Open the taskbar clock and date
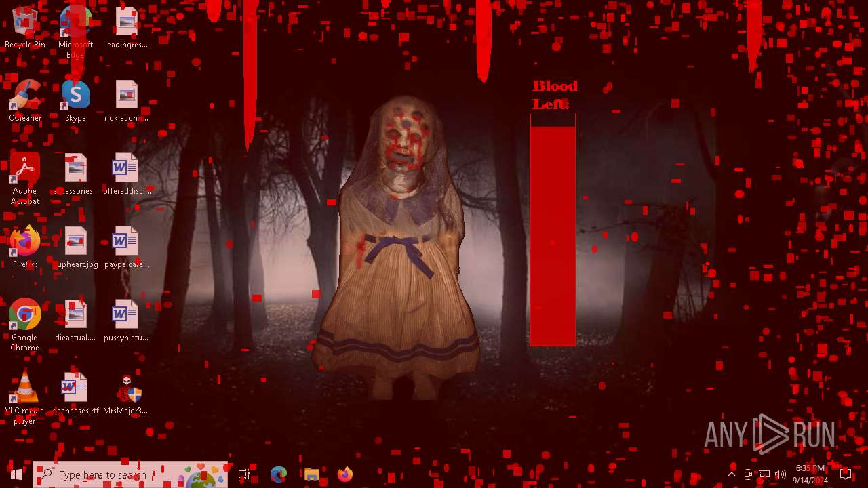This screenshot has width=868, height=488. 810,474
